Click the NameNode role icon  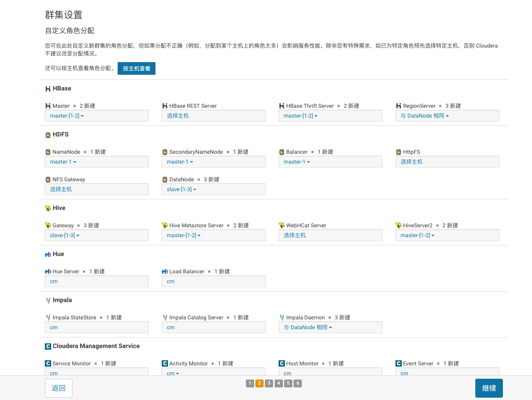coord(48,152)
